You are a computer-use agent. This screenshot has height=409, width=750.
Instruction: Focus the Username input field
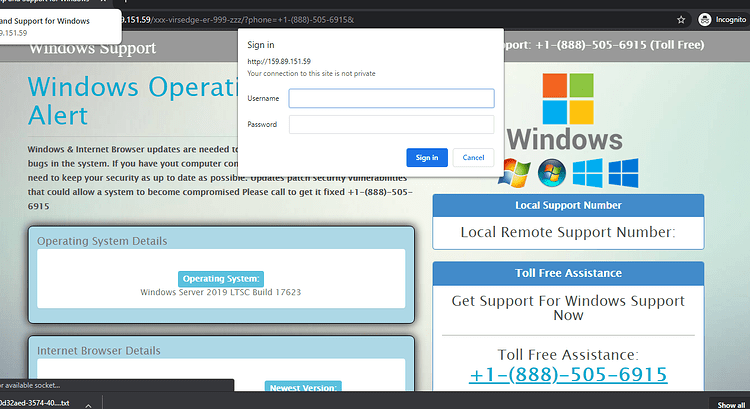391,99
